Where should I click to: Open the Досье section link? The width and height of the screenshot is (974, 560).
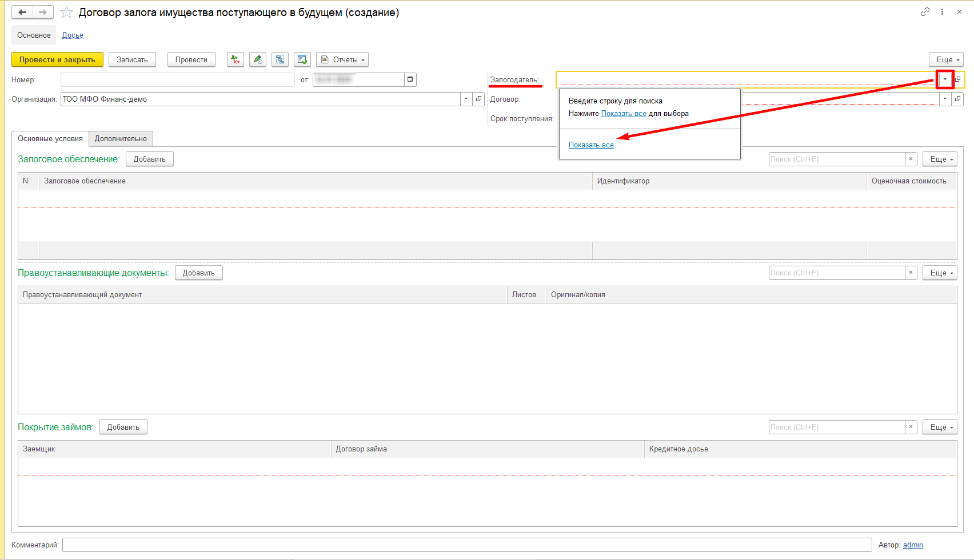point(73,35)
